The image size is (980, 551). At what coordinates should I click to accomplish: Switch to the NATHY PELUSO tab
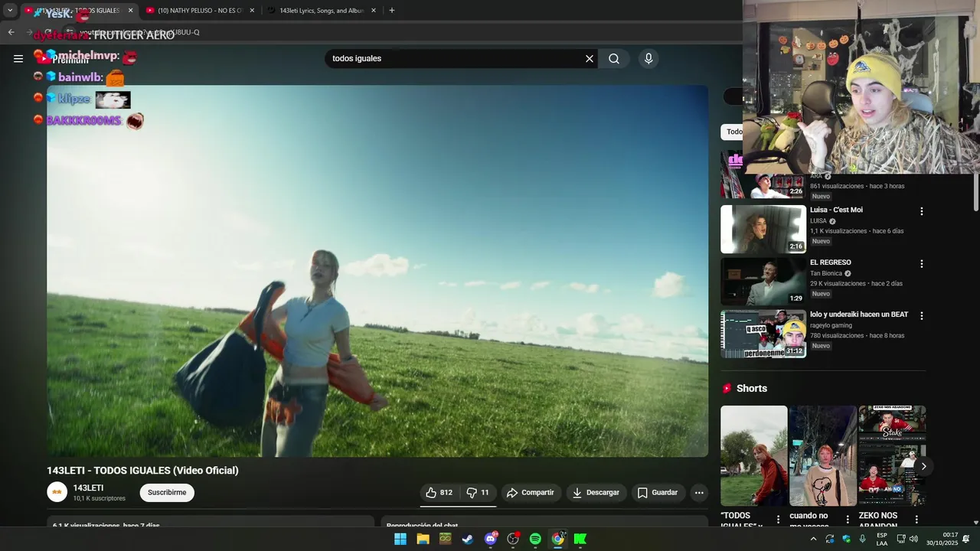pos(201,11)
